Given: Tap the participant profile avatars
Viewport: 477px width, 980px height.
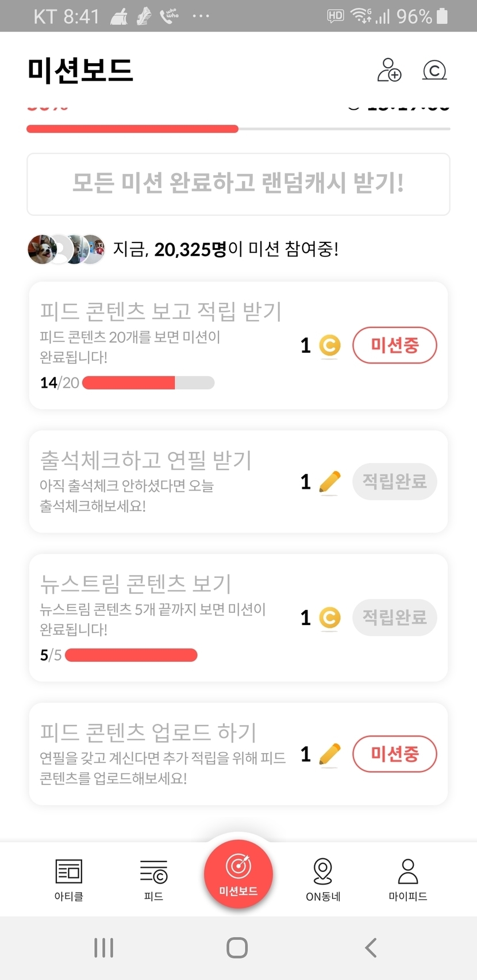Looking at the screenshot, I should pos(66,249).
